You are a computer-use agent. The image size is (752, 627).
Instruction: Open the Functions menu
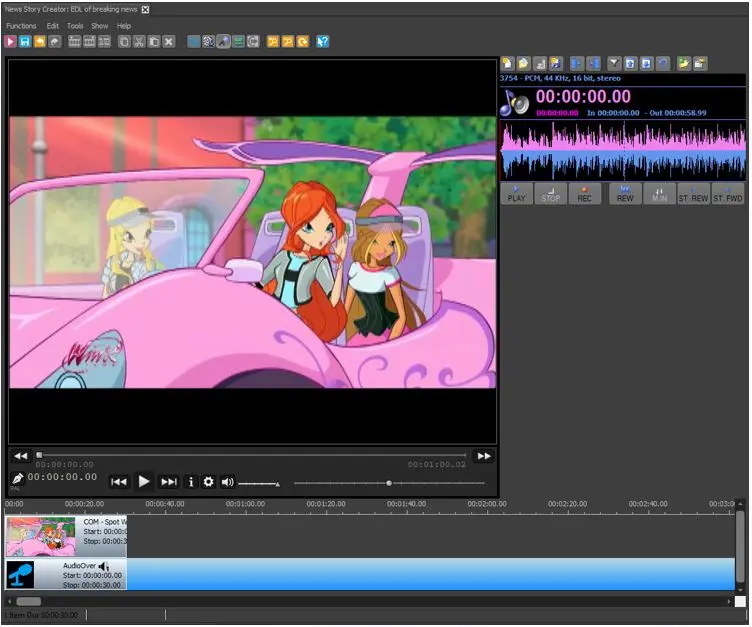click(21, 26)
